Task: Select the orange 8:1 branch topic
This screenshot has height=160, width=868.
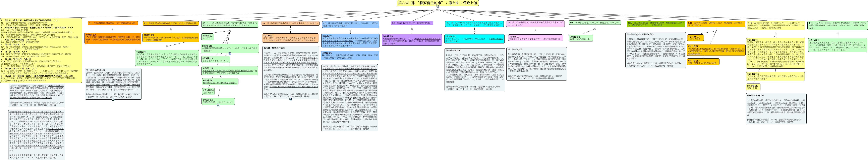Action: tap(113, 23)
